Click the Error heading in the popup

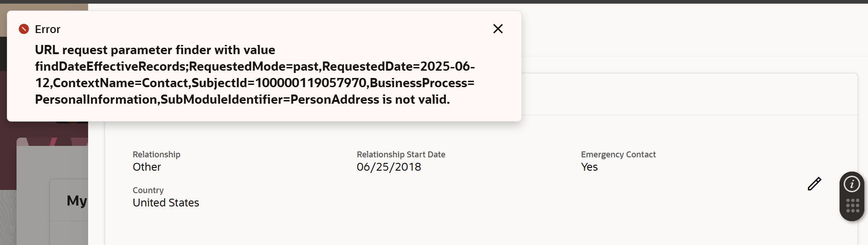pyautogui.click(x=48, y=29)
